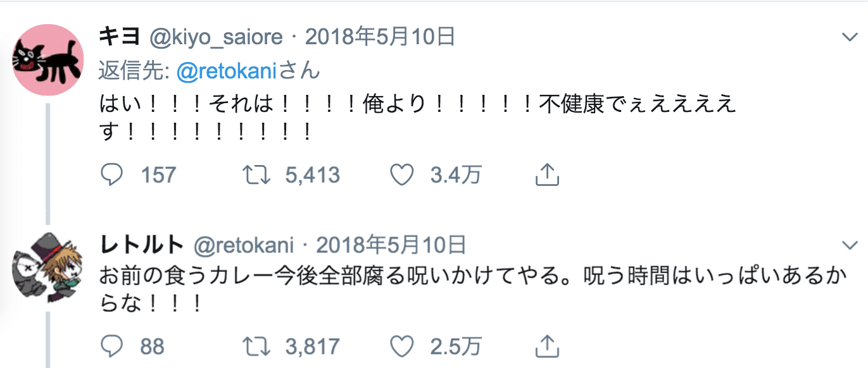Reply to キヨ's tweet via comment icon
The image size is (868, 368).
point(111,175)
